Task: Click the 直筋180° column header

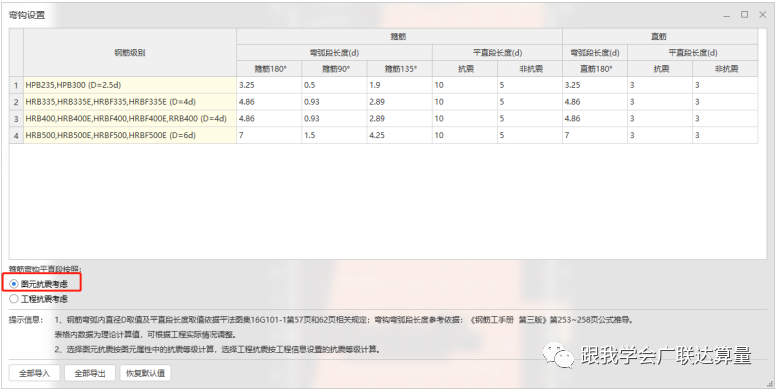Action: click(x=595, y=69)
